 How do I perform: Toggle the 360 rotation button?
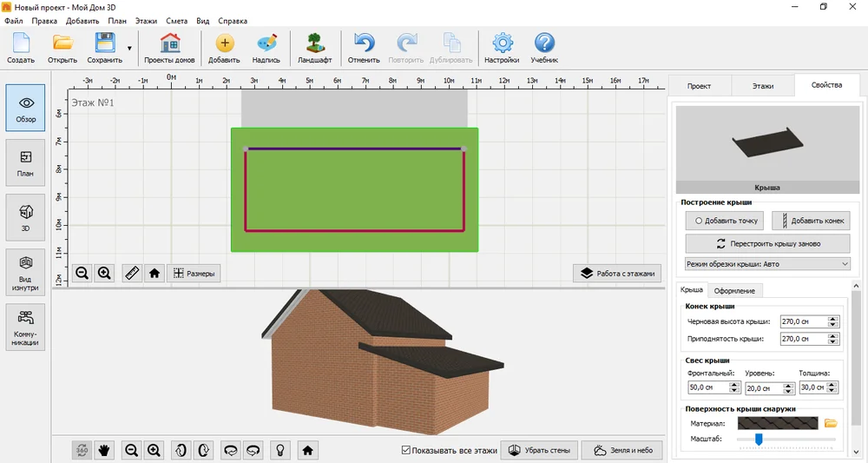click(x=82, y=450)
